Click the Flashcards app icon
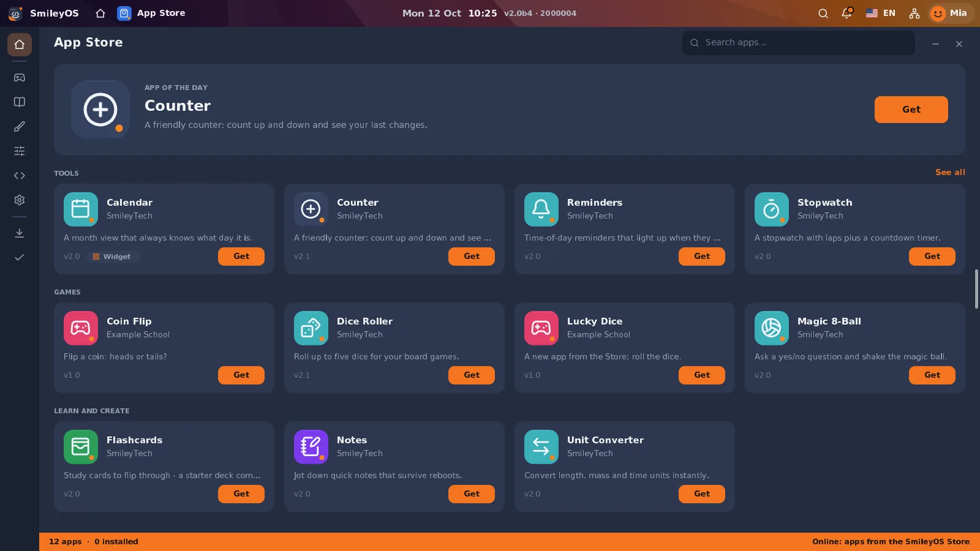 81,447
